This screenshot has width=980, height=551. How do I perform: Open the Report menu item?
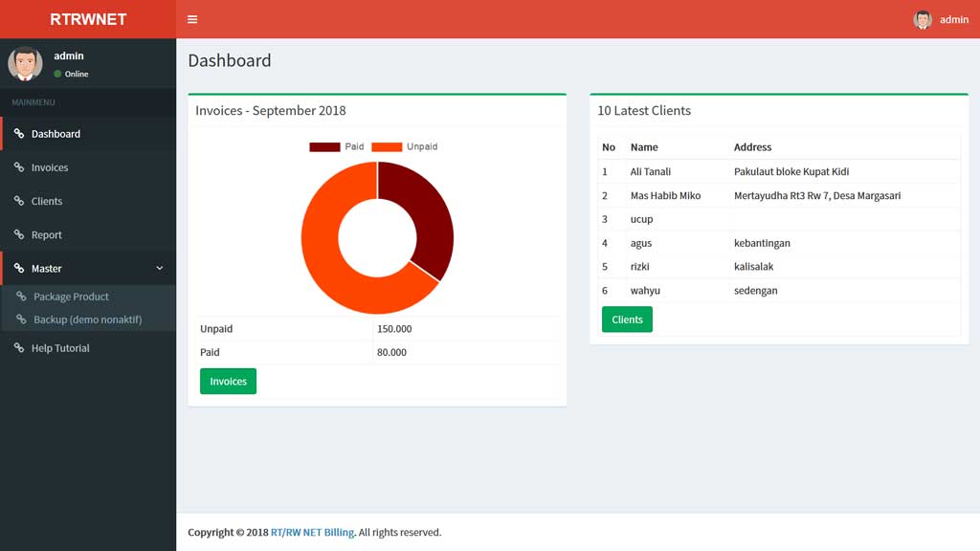click(x=46, y=234)
